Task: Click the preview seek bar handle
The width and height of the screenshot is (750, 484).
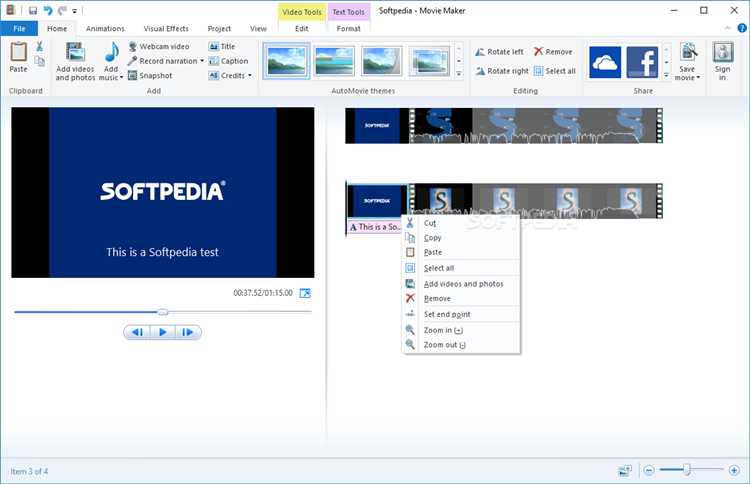Action: click(163, 312)
